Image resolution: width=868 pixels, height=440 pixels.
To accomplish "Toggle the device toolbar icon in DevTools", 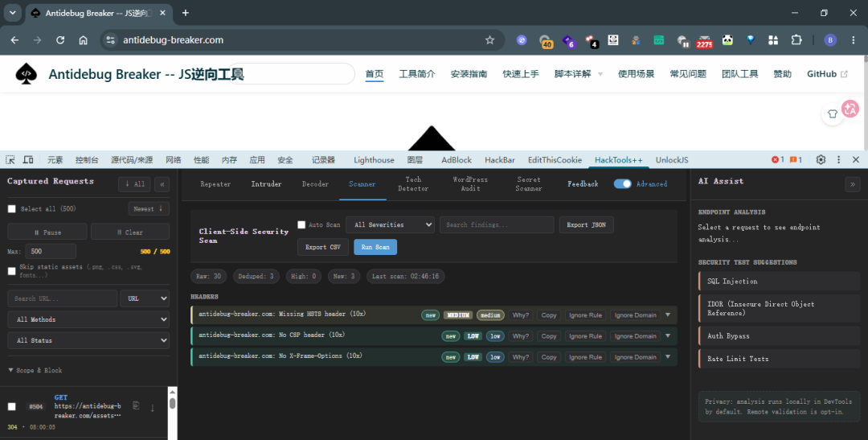I will pos(27,159).
